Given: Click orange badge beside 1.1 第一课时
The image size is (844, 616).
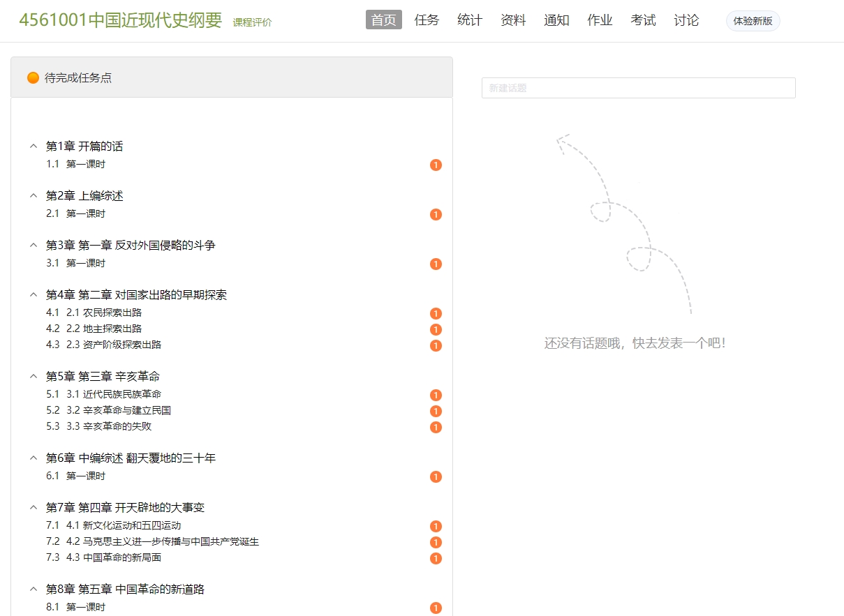Looking at the screenshot, I should (x=436, y=165).
